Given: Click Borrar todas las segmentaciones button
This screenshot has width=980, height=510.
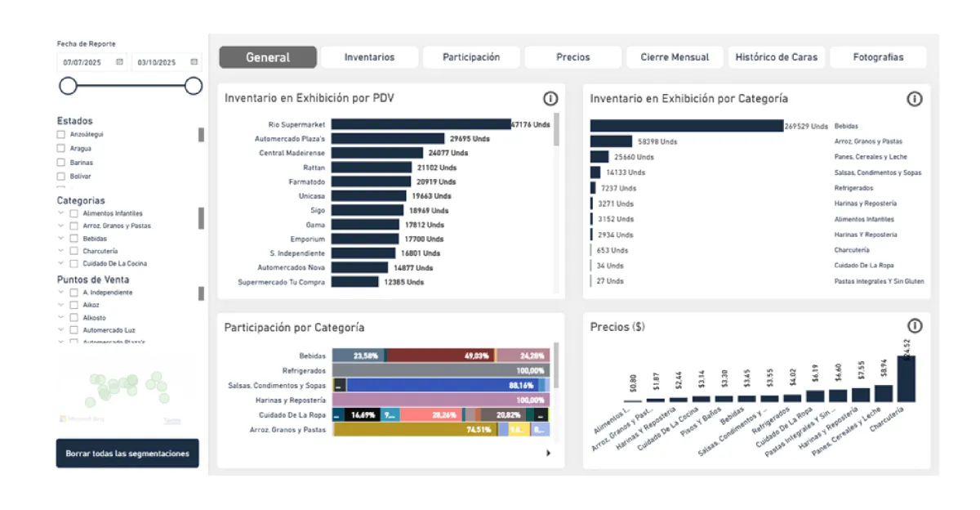Looking at the screenshot, I should pos(127,454).
